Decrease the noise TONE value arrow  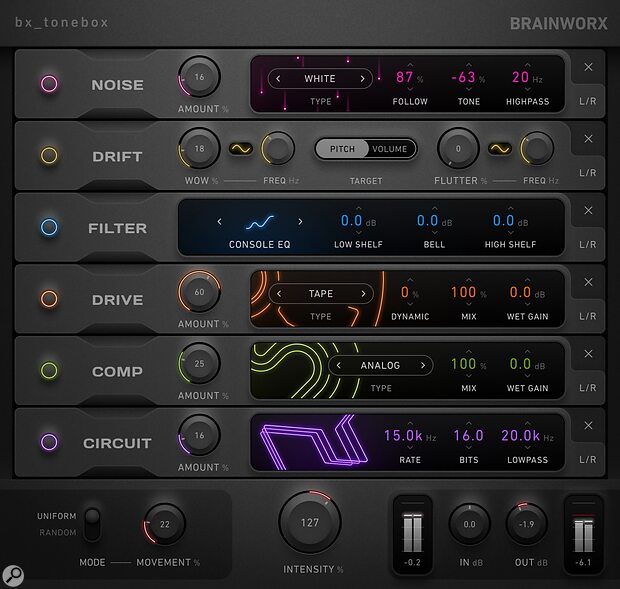tap(469, 89)
